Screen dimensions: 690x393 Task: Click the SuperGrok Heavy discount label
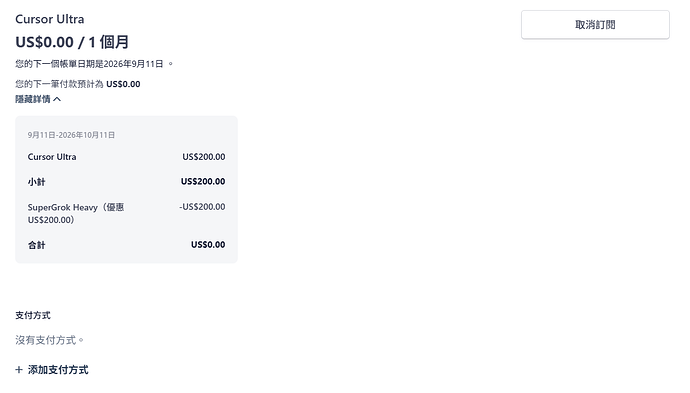point(76,213)
